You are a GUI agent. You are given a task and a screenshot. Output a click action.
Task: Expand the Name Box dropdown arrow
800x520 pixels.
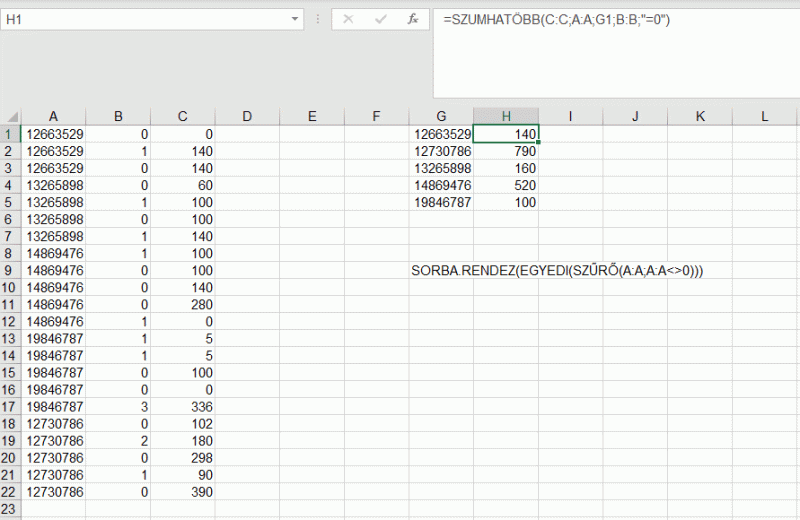pos(294,19)
